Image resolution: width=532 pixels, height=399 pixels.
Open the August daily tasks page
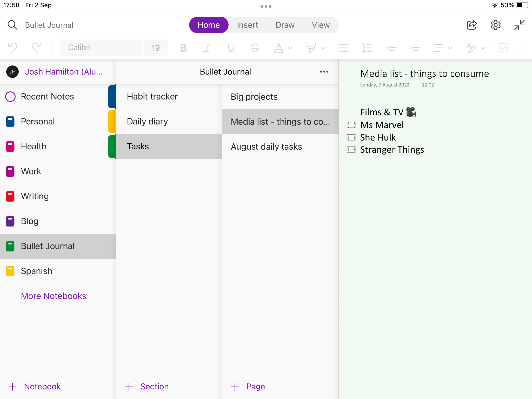point(281,147)
